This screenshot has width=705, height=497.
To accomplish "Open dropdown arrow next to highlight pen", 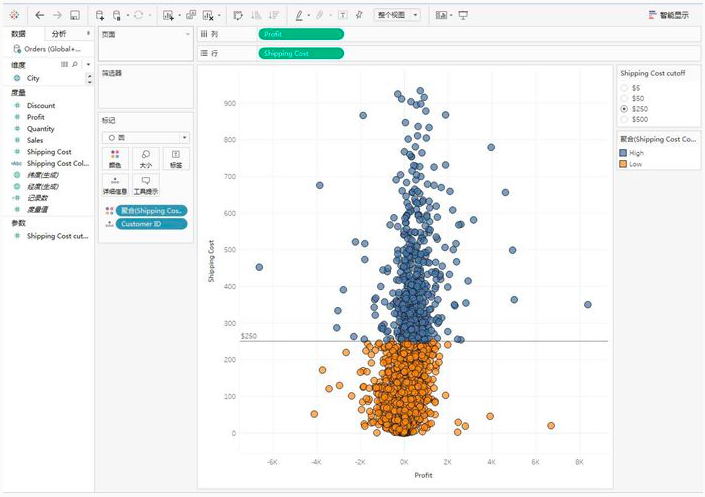I will [308, 15].
